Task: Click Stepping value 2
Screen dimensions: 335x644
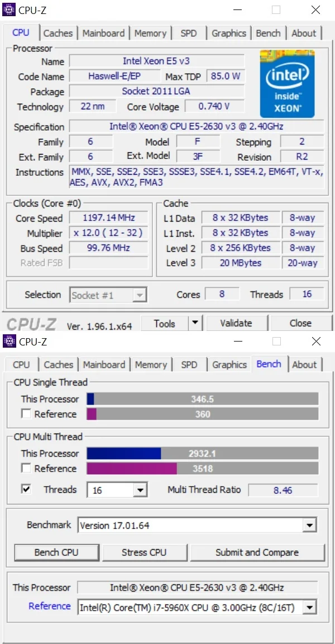Action: pyautogui.click(x=302, y=142)
